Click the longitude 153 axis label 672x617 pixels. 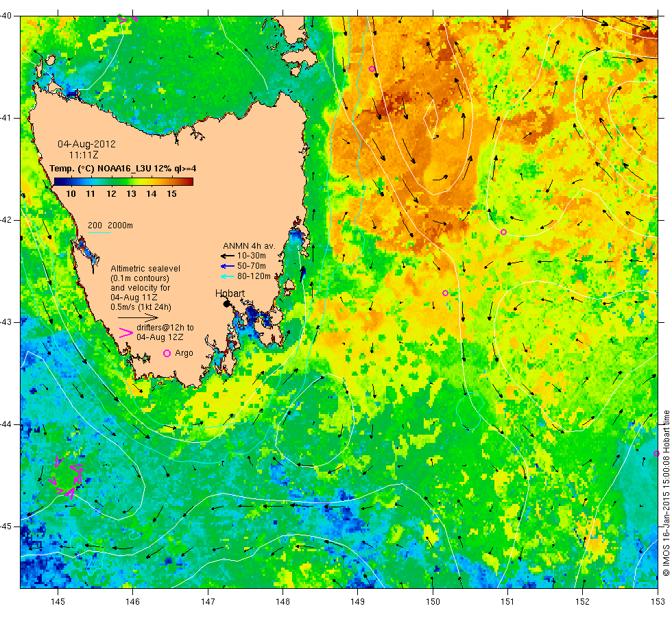pos(658,602)
